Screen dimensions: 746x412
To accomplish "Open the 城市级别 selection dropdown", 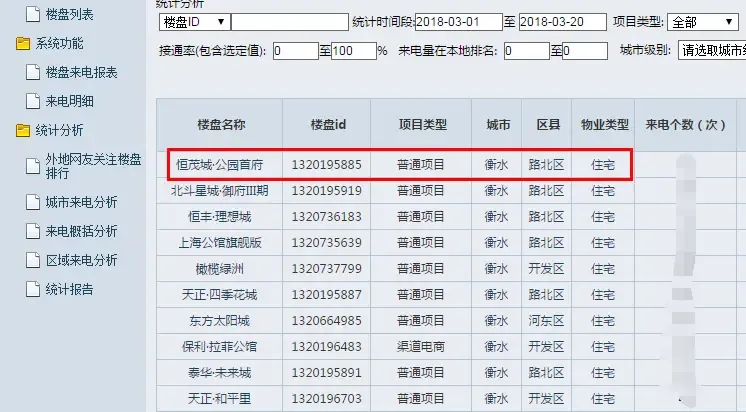I will point(711,50).
